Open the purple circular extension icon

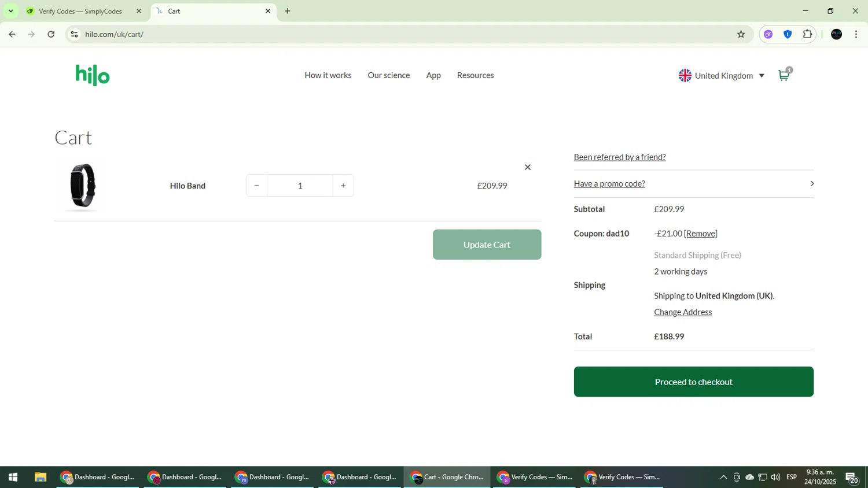click(x=768, y=34)
